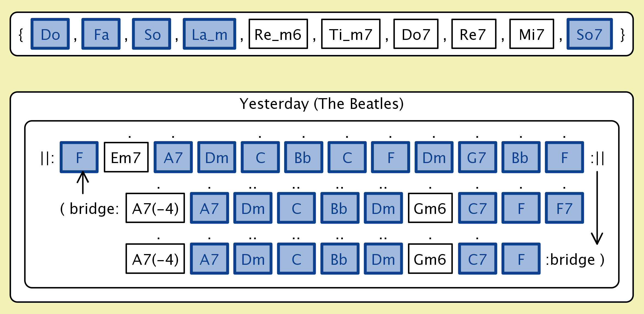Click the unhighlighted Re_m6 chord box
644x314 pixels.
click(x=278, y=34)
